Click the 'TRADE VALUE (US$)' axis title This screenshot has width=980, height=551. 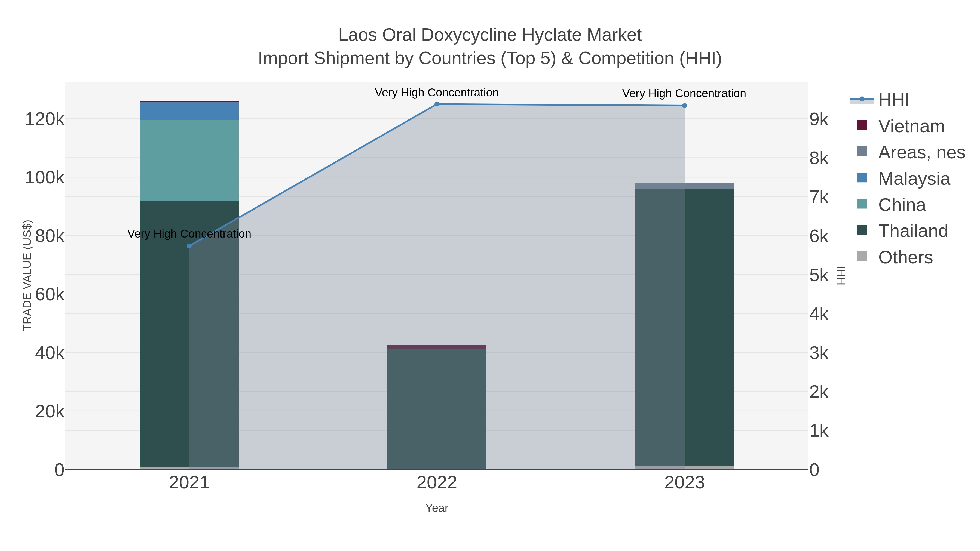pyautogui.click(x=27, y=275)
